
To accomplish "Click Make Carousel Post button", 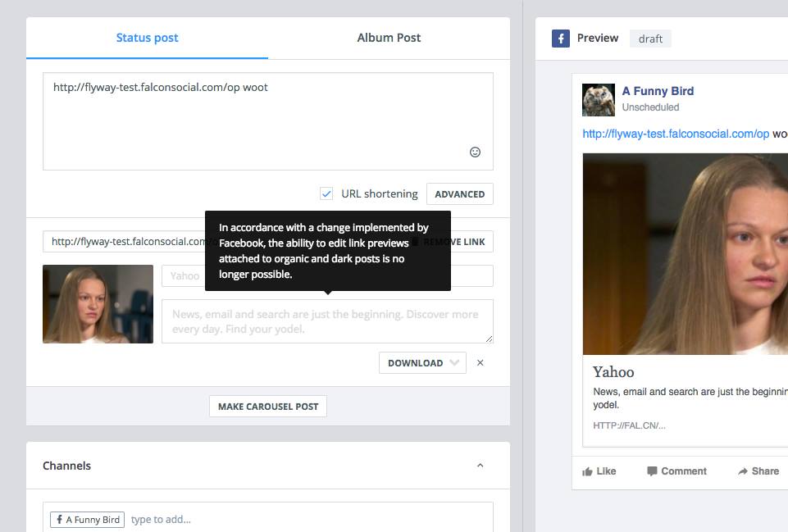I will click(268, 407).
